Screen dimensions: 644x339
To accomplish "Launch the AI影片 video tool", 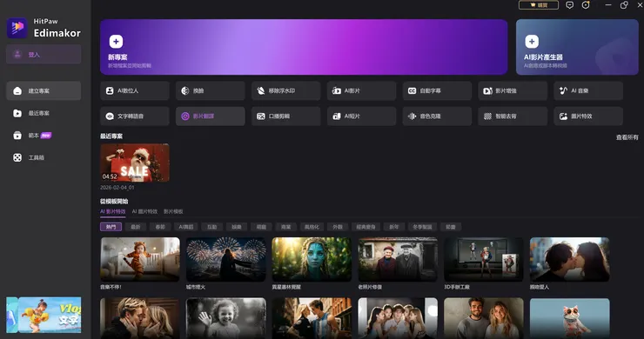I will pyautogui.click(x=361, y=90).
